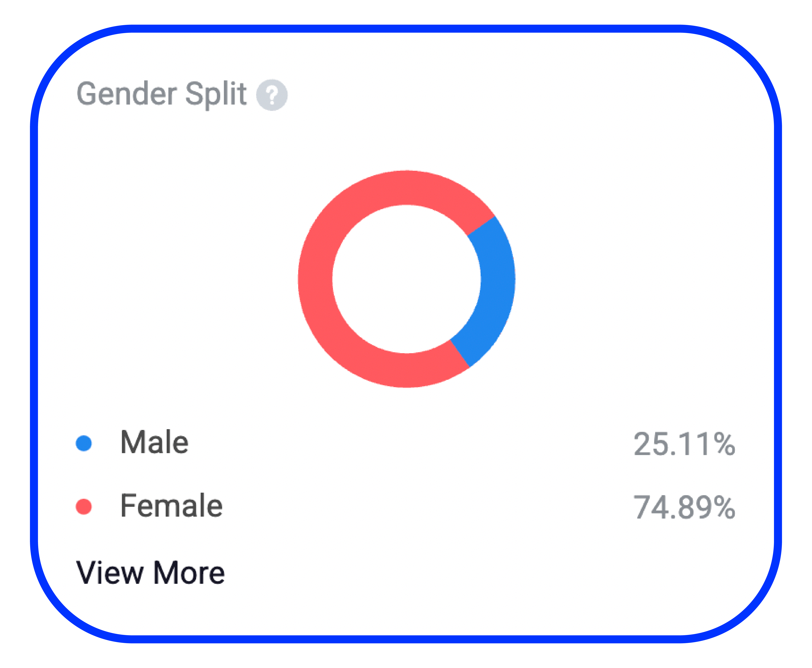The width and height of the screenshot is (812, 668).
Task: Click the word "Gender" in the title
Action: (127, 94)
